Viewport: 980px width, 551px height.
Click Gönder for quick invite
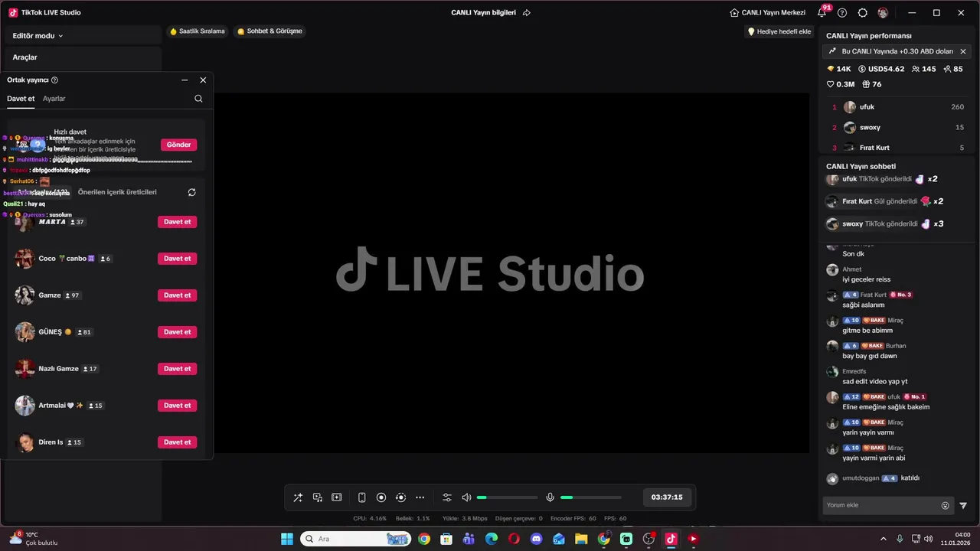[178, 145]
